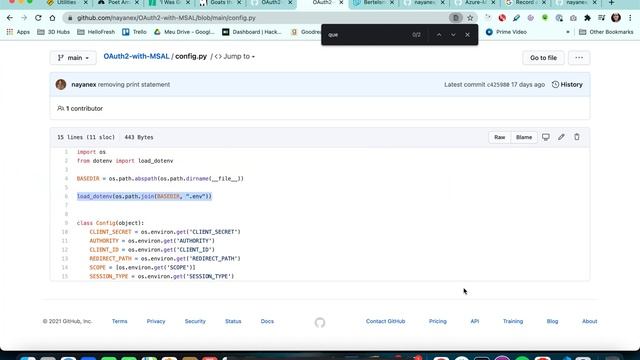Close the find-in-page bar

(467, 35)
